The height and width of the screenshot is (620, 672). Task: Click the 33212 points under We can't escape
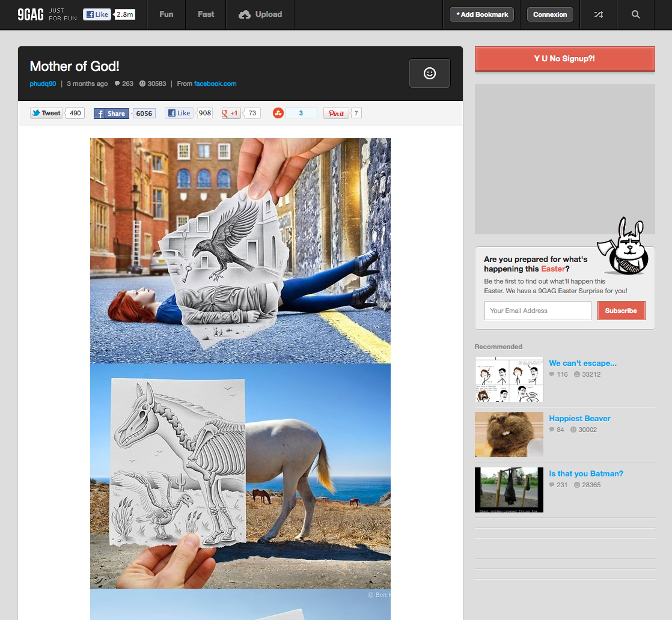click(x=587, y=374)
